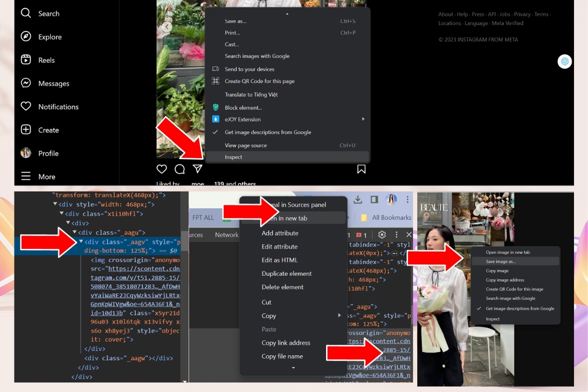Click the red error count badge in DevTools
This screenshot has height=392, width=588.
pos(361,235)
